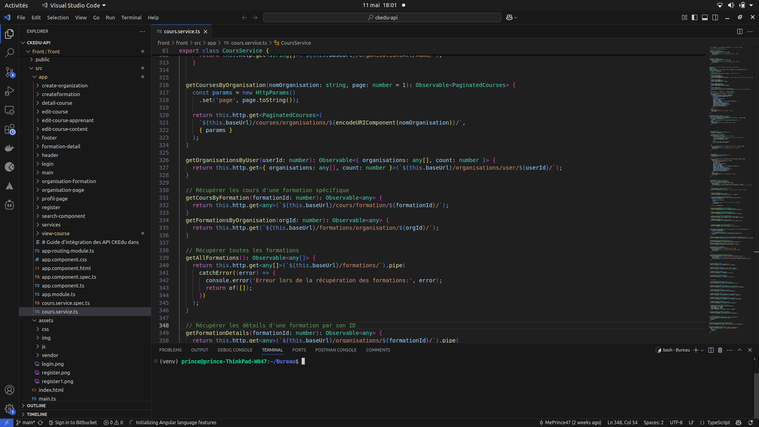The image size is (759, 427).
Task: Split the editor right
Action: 740,31
